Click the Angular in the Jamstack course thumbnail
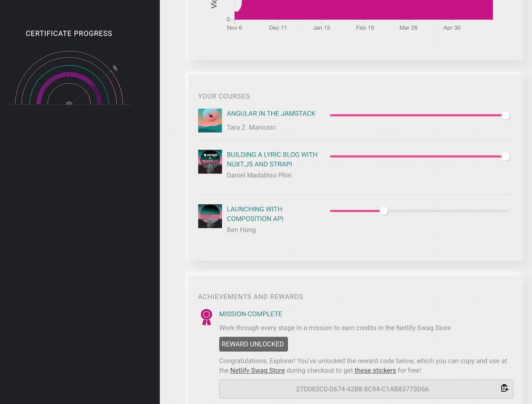Image resolution: width=532 pixels, height=404 pixels. [210, 120]
